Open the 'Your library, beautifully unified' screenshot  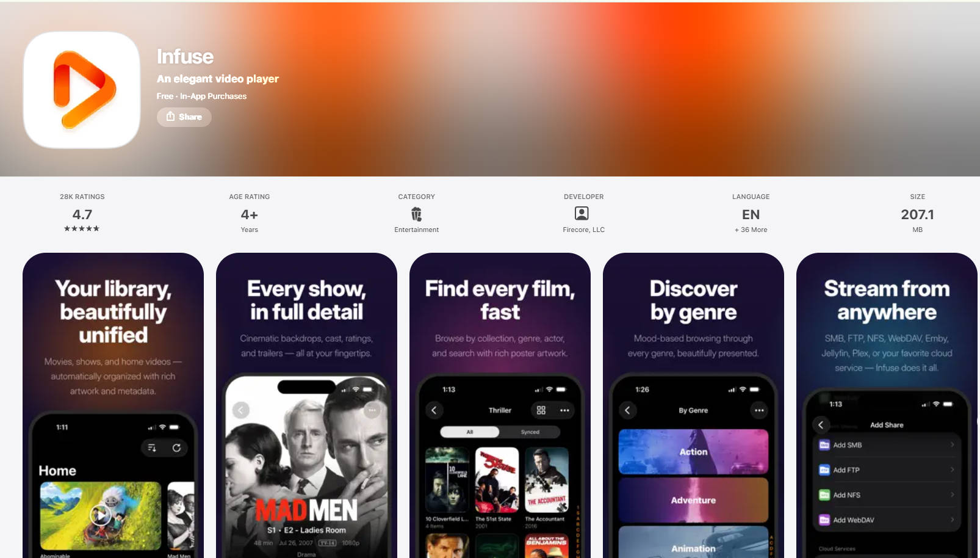113,405
